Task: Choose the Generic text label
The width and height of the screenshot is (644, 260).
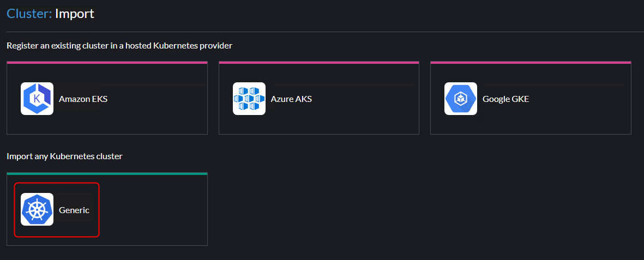Action: [74, 210]
